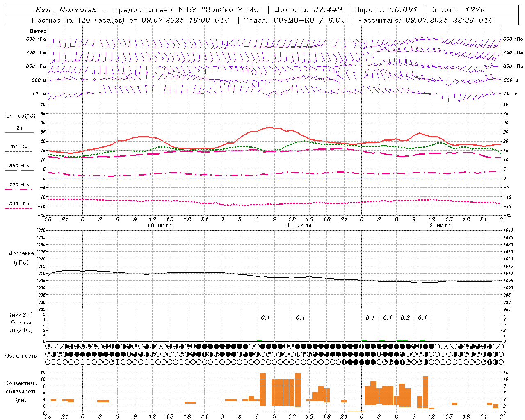The width and height of the screenshot is (525, 420).
Task: Click the Модель COSMO-RU / 6.6км label
Action: pos(296,20)
